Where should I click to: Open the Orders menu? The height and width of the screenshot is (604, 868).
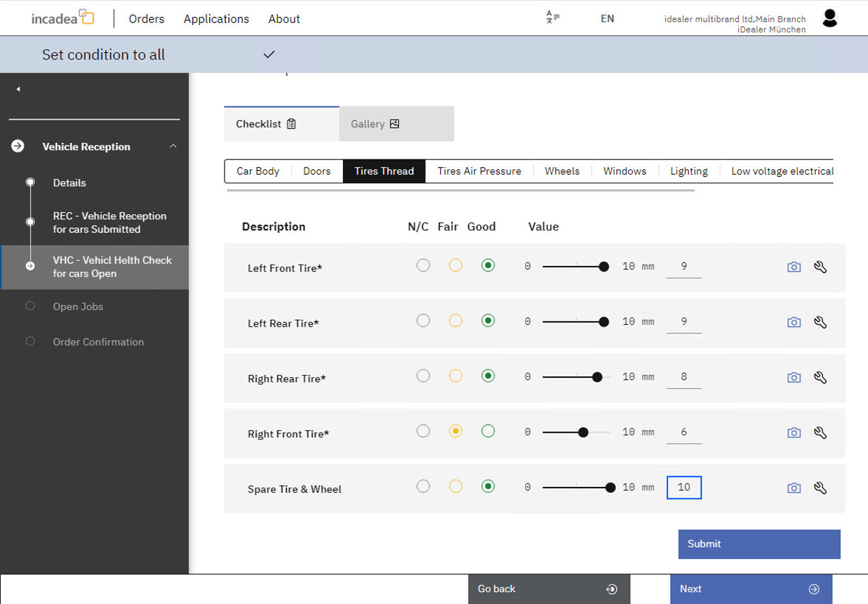(x=146, y=19)
